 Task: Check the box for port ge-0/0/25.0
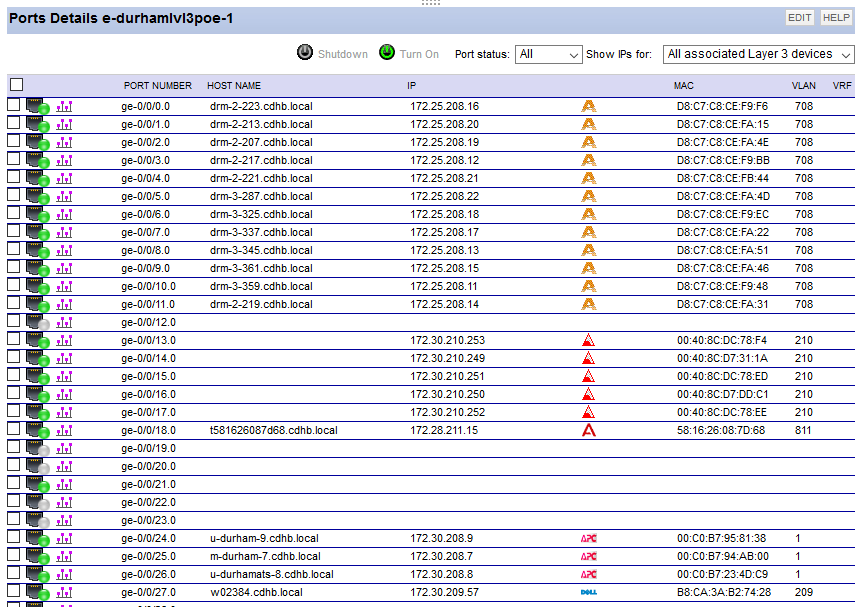(x=14, y=555)
